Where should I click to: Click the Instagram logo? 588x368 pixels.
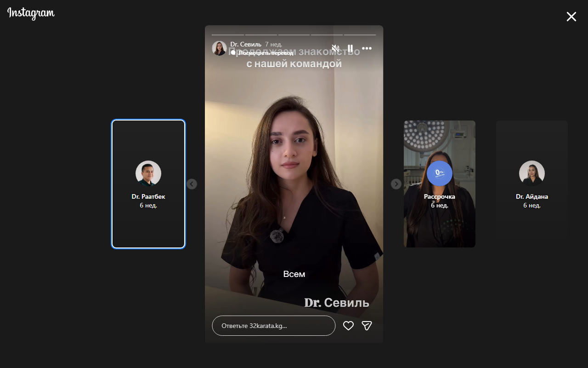pyautogui.click(x=31, y=14)
